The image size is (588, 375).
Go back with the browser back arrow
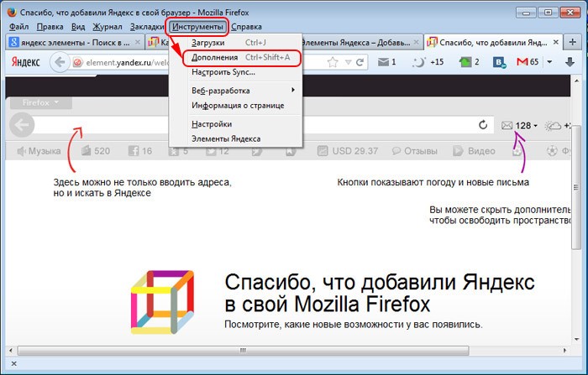(x=60, y=62)
